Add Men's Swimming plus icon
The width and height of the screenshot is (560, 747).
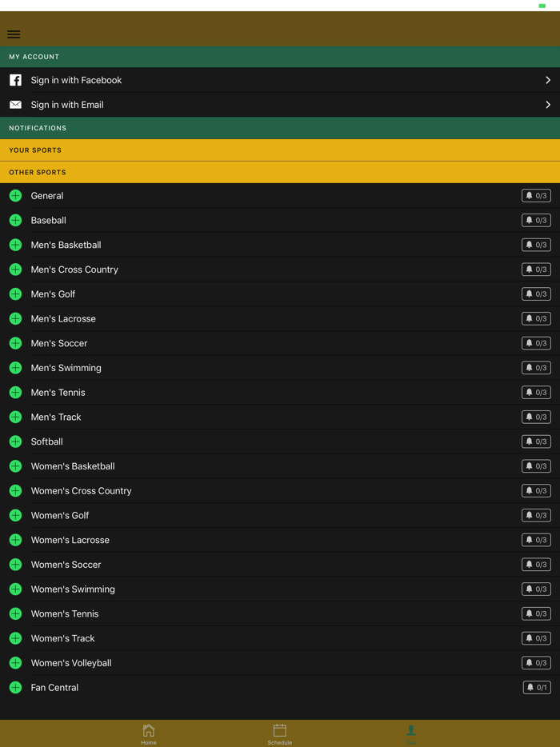pyautogui.click(x=16, y=368)
